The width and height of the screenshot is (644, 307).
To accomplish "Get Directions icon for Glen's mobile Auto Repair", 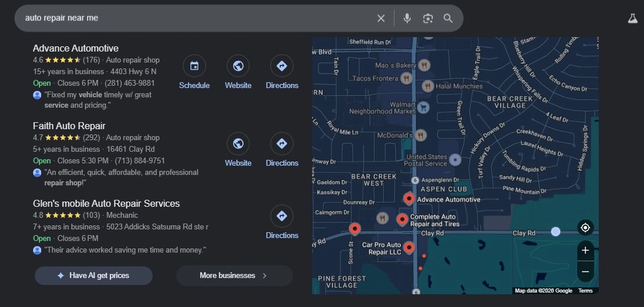I will click(282, 216).
